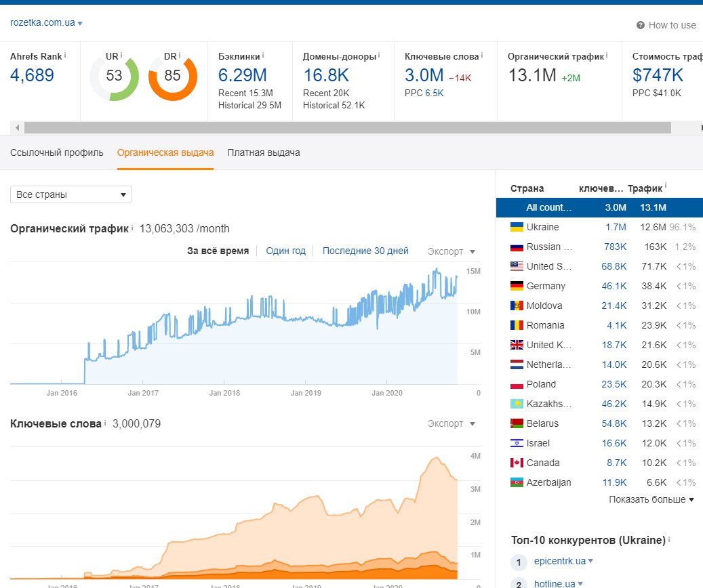Switch to the Платная выдача tab
703x588 pixels.
[x=264, y=153]
